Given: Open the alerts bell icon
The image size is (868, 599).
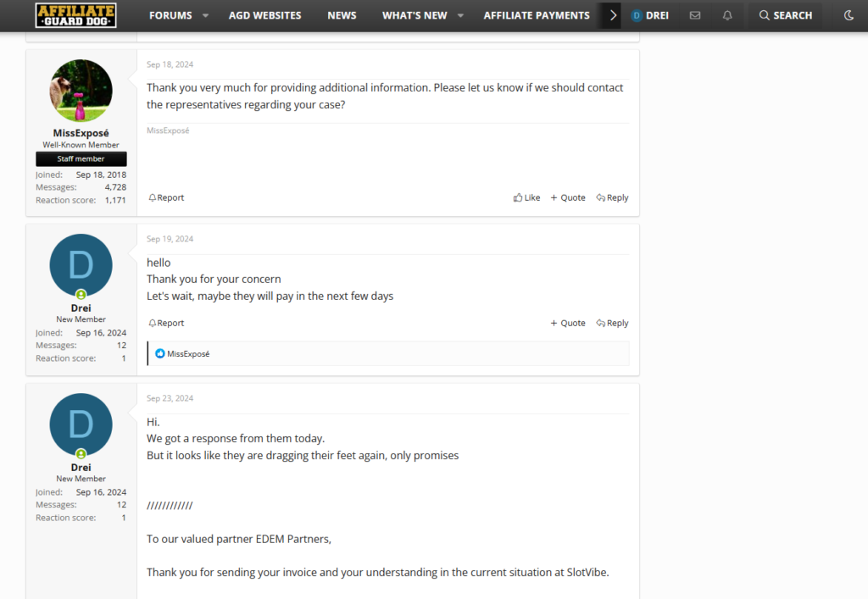Looking at the screenshot, I should 727,15.
